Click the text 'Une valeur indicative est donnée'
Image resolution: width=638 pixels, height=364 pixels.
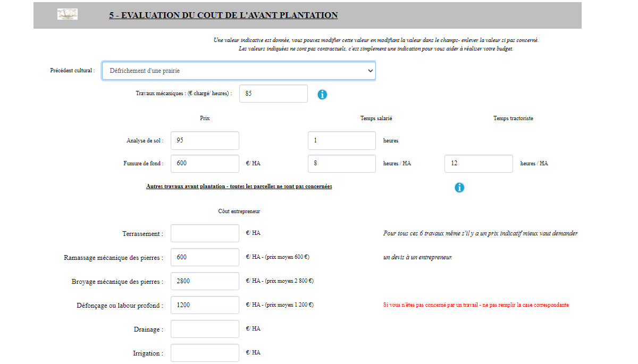pos(251,40)
